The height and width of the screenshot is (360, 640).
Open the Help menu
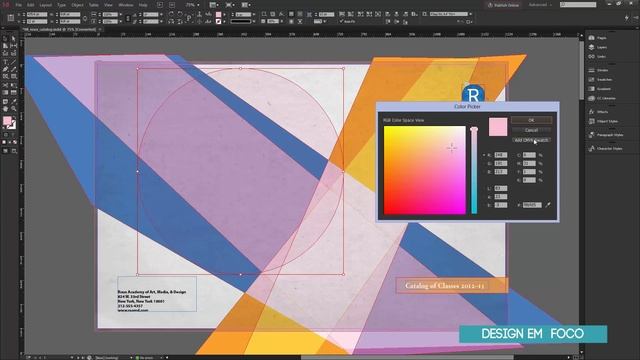[143, 5]
